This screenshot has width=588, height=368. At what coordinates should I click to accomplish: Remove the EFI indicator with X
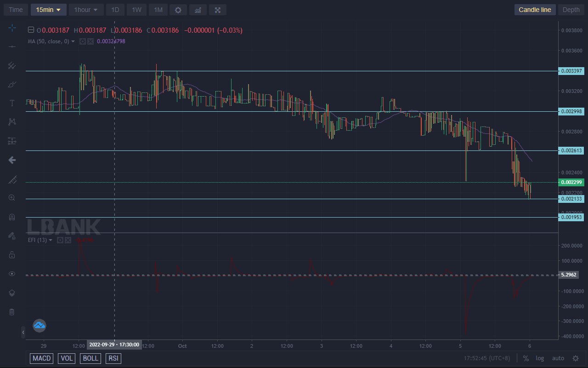pyautogui.click(x=68, y=240)
